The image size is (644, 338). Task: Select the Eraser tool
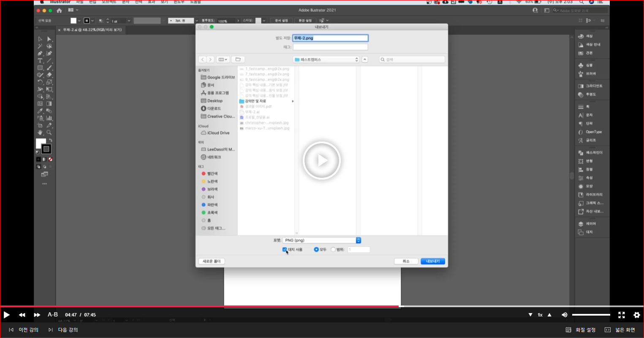(49, 75)
